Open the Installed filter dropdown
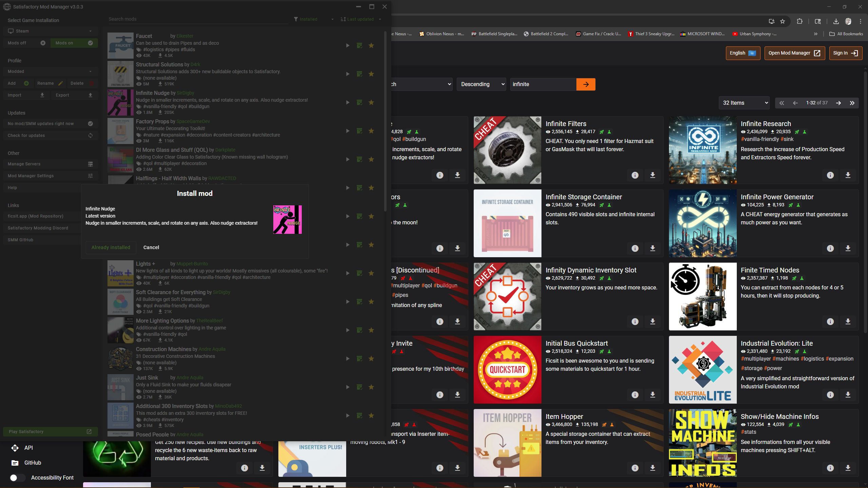Screen dimensions: 868x488 [314, 19]
